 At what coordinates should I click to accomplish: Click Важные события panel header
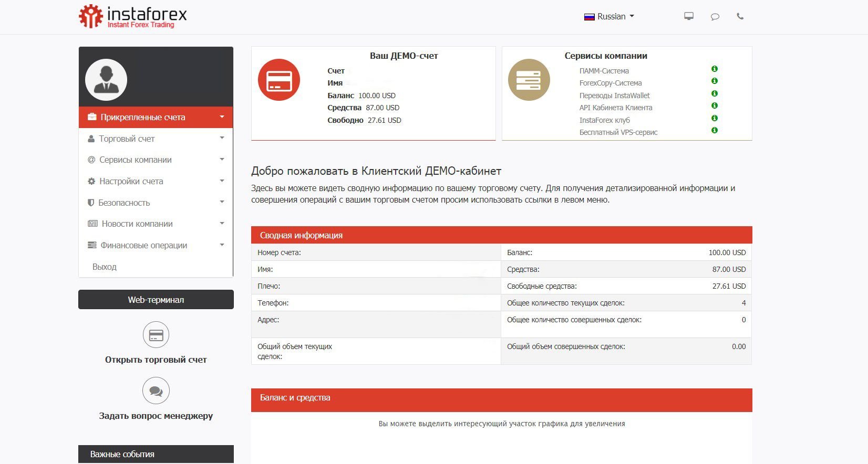156,454
